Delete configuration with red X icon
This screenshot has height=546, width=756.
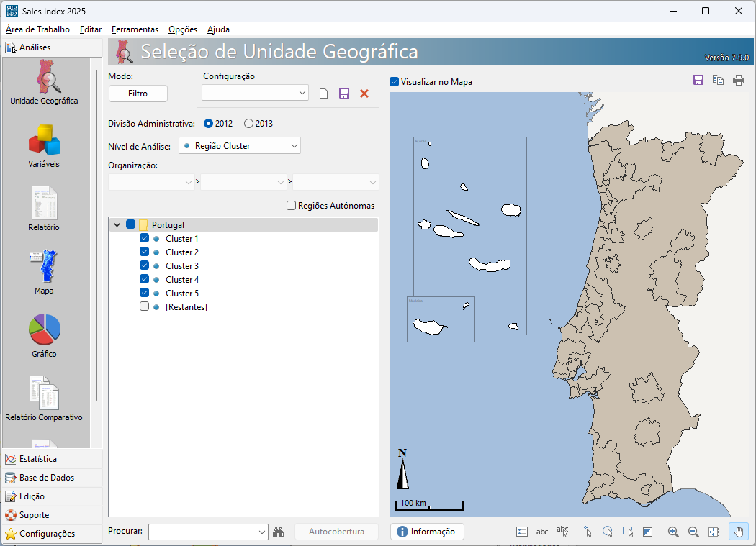(x=364, y=94)
